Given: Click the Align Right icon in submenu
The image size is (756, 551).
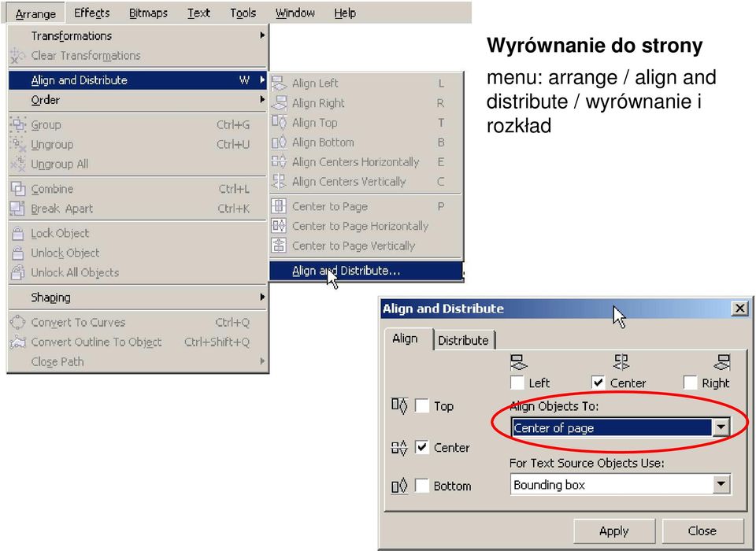Looking at the screenshot, I should tap(279, 103).
